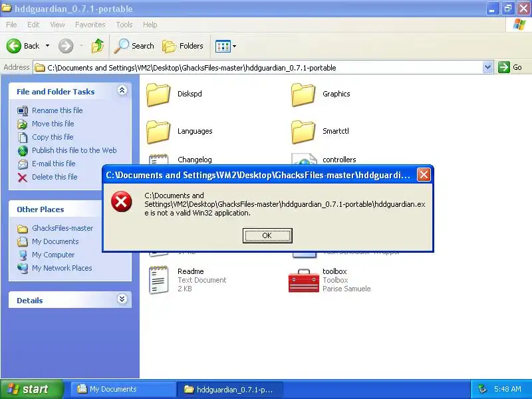
Task: Click the red Delete this file icon
Action: click(x=23, y=177)
